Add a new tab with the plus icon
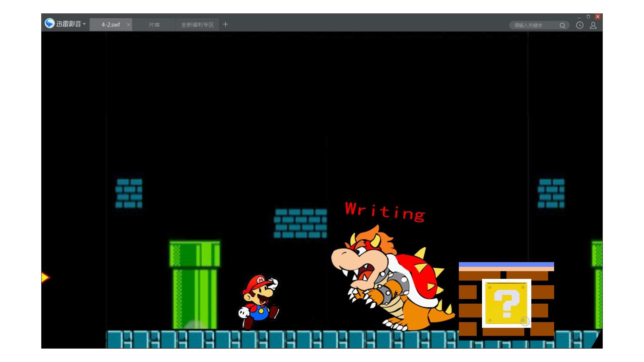This screenshot has height=362, width=644. click(x=225, y=24)
